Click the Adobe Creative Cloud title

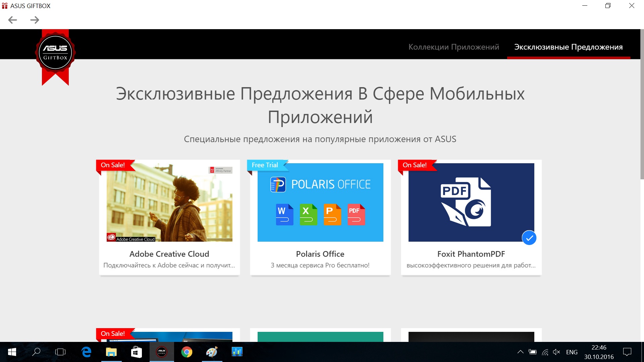tap(169, 254)
